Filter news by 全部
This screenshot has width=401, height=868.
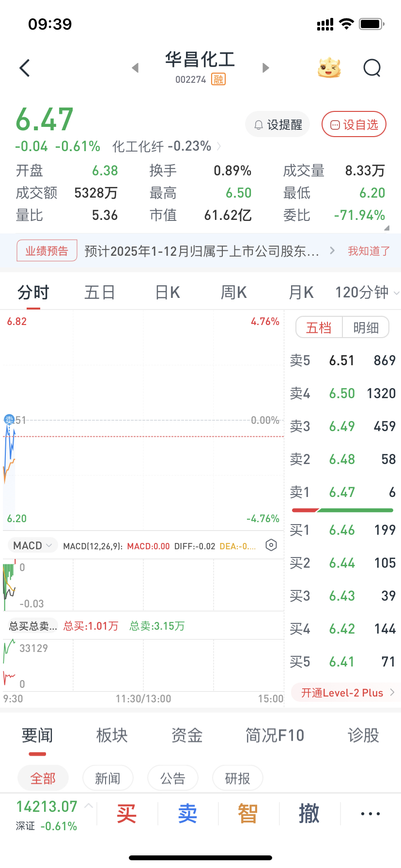tap(43, 778)
